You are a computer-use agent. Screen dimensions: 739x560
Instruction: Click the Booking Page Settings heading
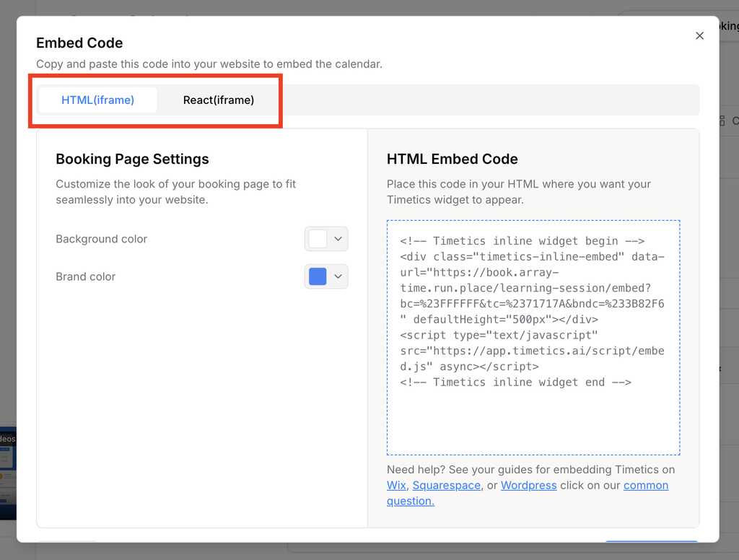click(132, 159)
